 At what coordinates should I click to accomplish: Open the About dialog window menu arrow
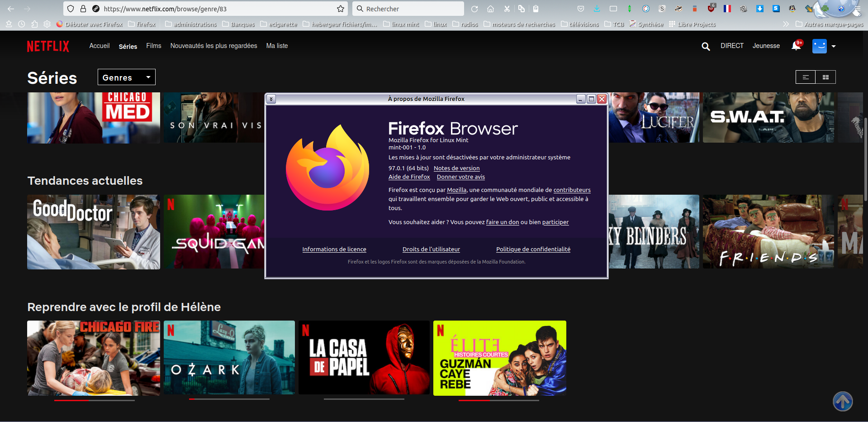271,99
